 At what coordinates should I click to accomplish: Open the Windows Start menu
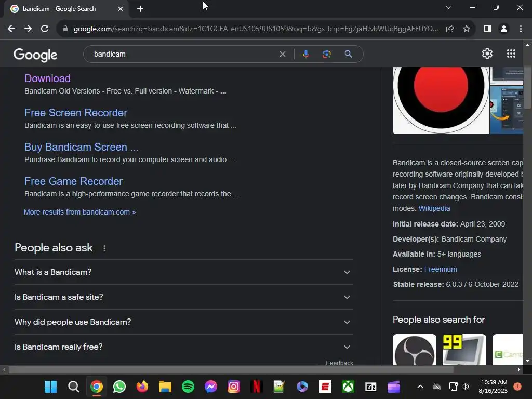[50, 387]
